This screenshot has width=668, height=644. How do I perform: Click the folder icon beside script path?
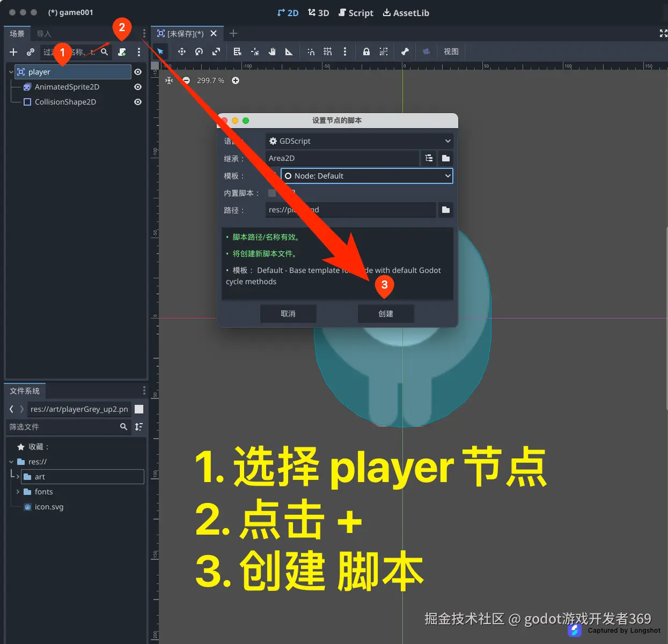tap(446, 210)
